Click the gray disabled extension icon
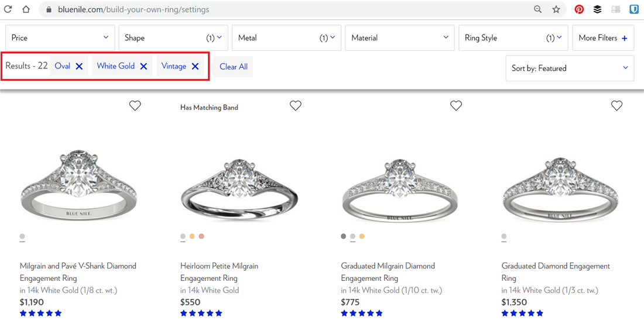The height and width of the screenshot is (334, 644). (616, 9)
